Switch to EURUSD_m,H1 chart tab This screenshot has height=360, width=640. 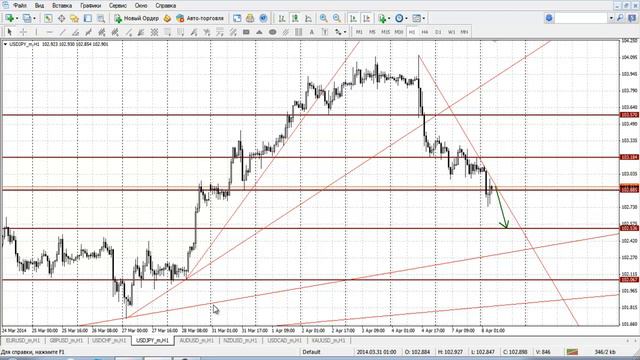pyautogui.click(x=23, y=340)
